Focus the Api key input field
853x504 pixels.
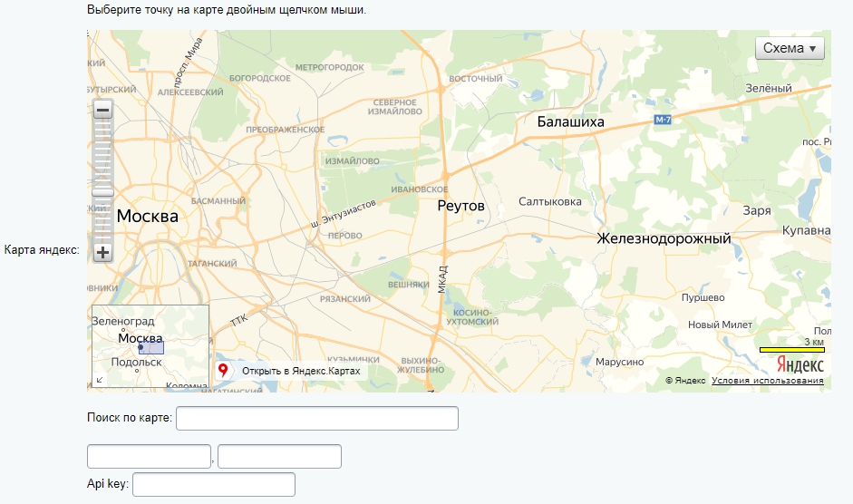tap(214, 484)
